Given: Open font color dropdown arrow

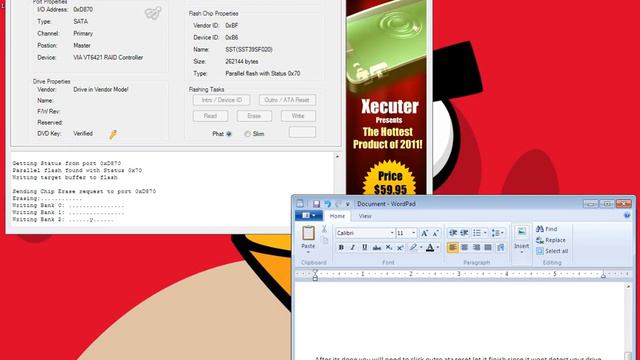Looking at the screenshot, I should (438, 247).
